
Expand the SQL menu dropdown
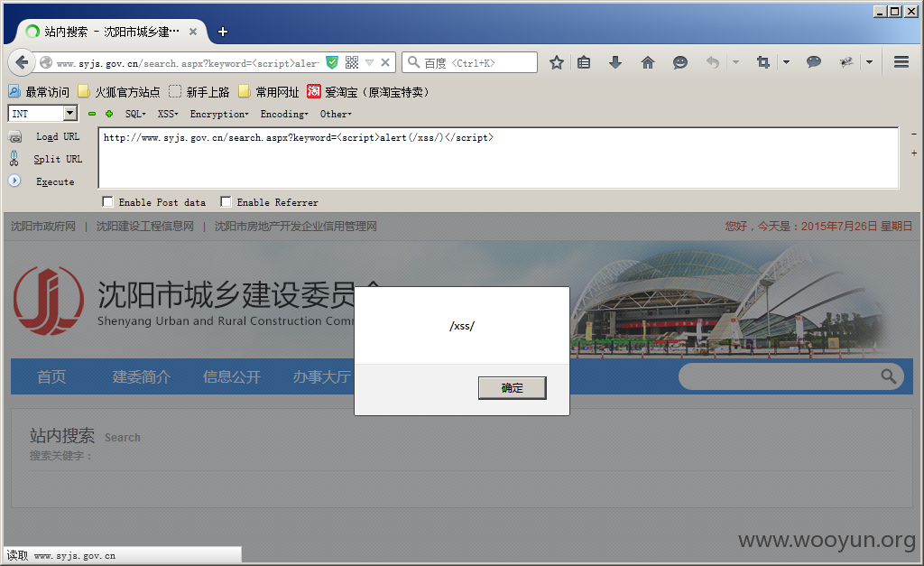[x=135, y=114]
